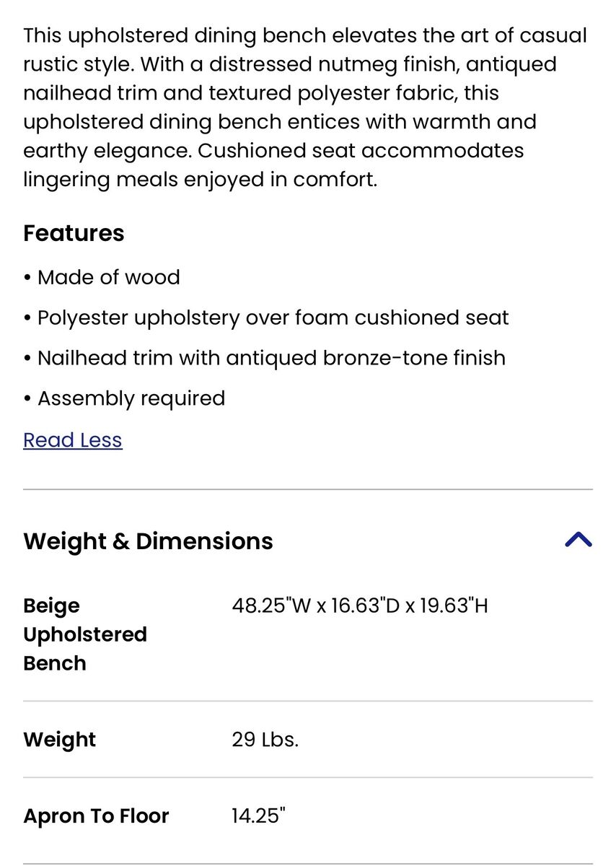Click the antiqued bronze-tone finish bullet

tap(271, 358)
